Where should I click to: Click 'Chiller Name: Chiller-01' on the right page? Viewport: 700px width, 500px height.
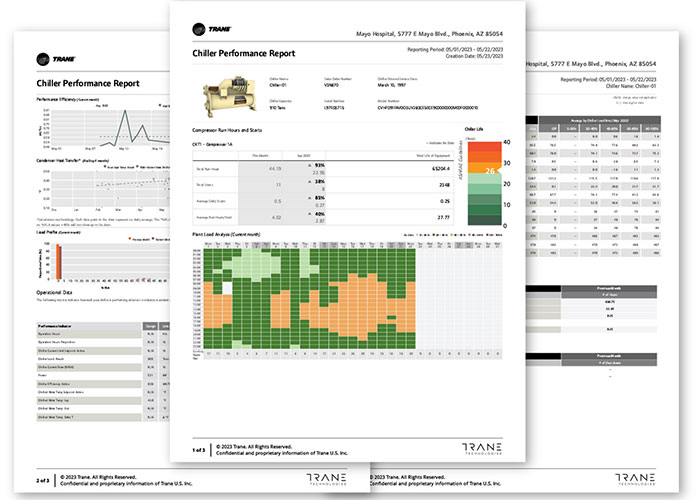coord(631,86)
